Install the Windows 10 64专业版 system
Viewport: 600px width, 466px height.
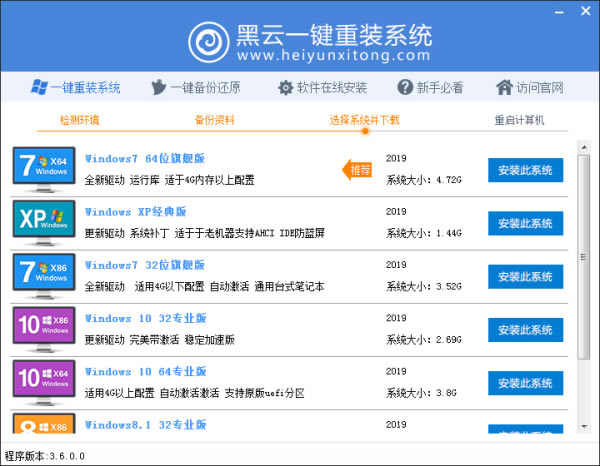(525, 383)
